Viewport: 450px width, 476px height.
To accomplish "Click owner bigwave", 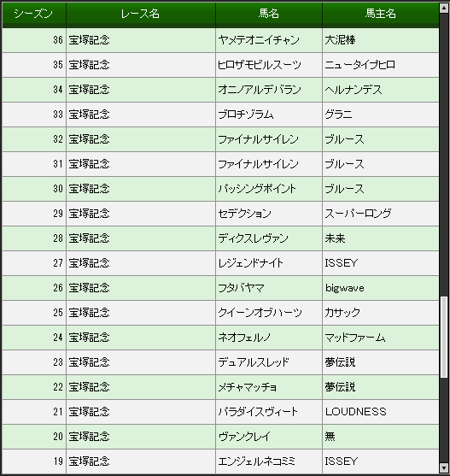I will tap(345, 288).
